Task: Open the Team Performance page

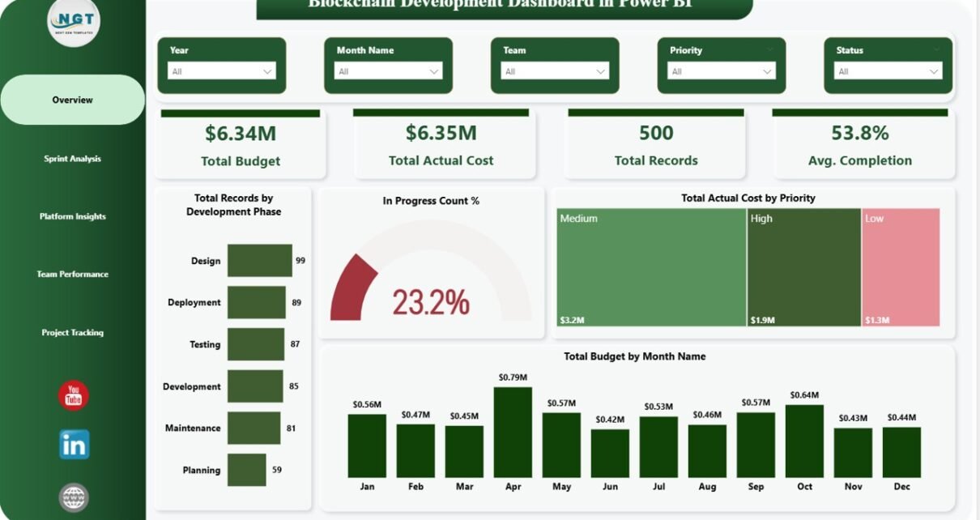Action: 73,274
